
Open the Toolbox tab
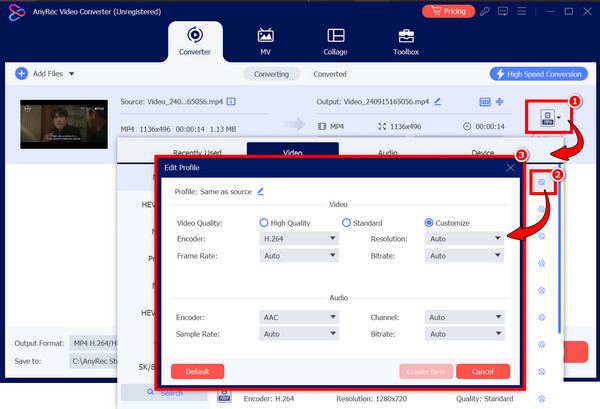[x=406, y=41]
